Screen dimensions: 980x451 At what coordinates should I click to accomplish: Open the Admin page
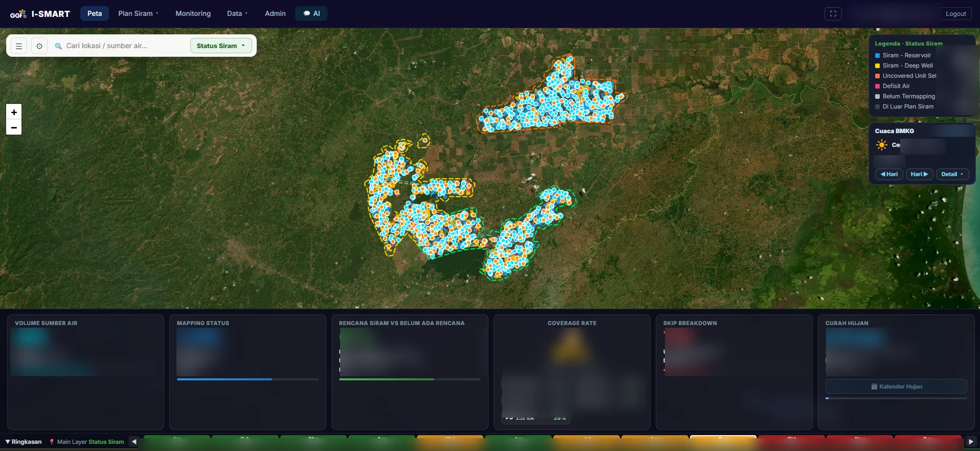[x=275, y=14]
